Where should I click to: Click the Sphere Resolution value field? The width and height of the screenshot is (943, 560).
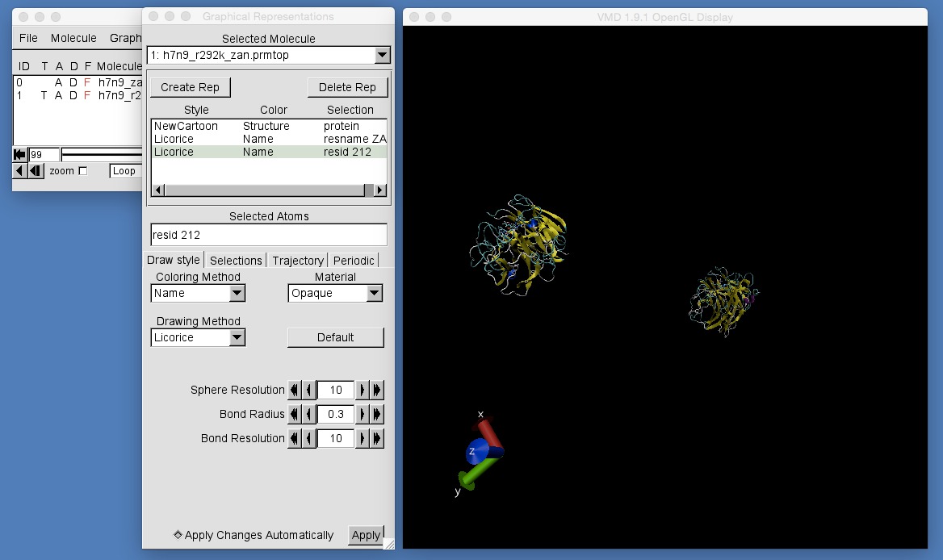(x=336, y=390)
